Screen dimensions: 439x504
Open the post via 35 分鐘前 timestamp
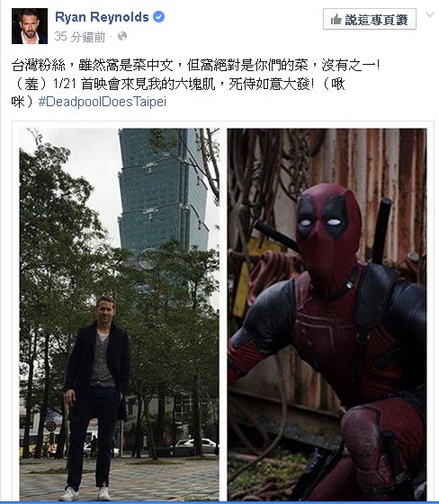(80, 37)
